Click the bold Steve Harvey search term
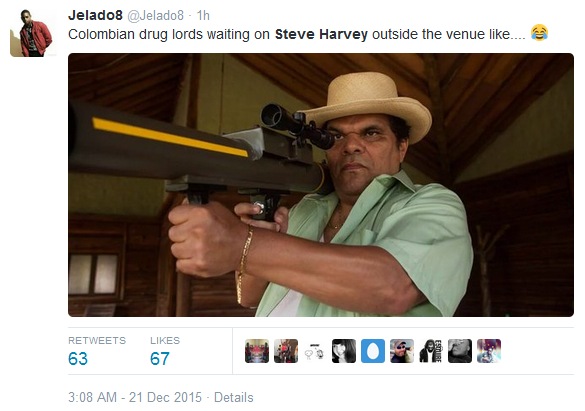 (x=321, y=34)
